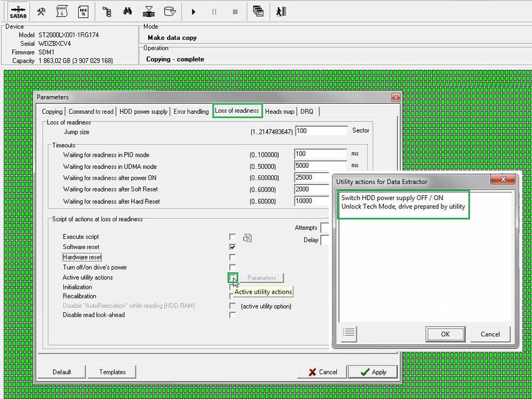The image size is (532, 399).
Task: Click the exit door toolbar icon
Action: (x=280, y=11)
